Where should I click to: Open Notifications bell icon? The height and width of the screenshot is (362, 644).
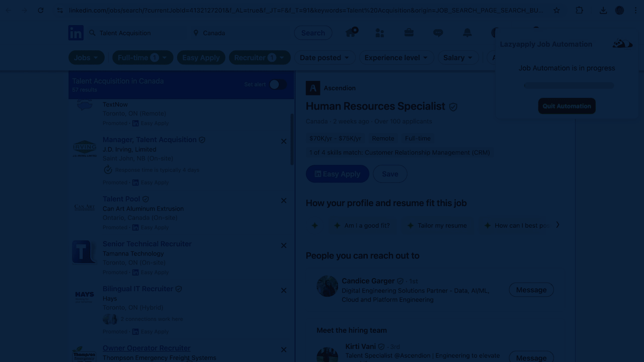467,33
